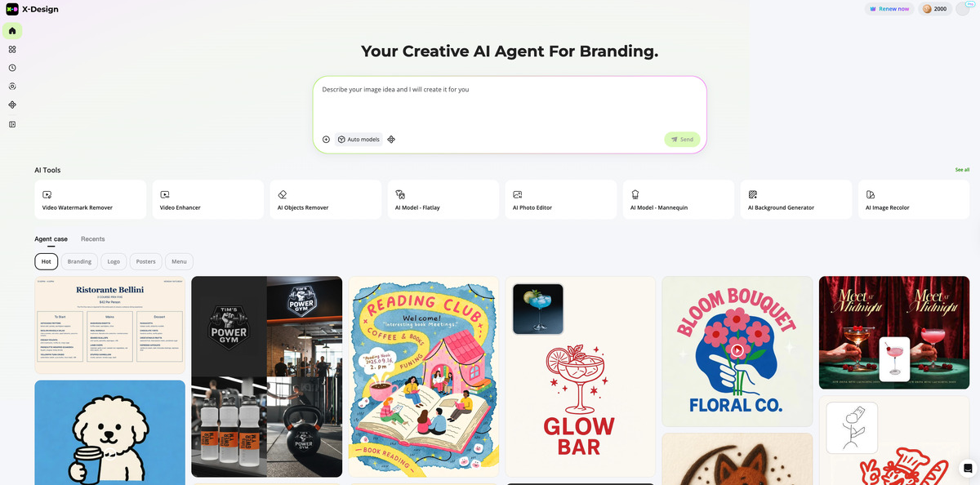Screen dimensions: 980x485
Task: Click See all next to AI Tools
Action: click(962, 170)
